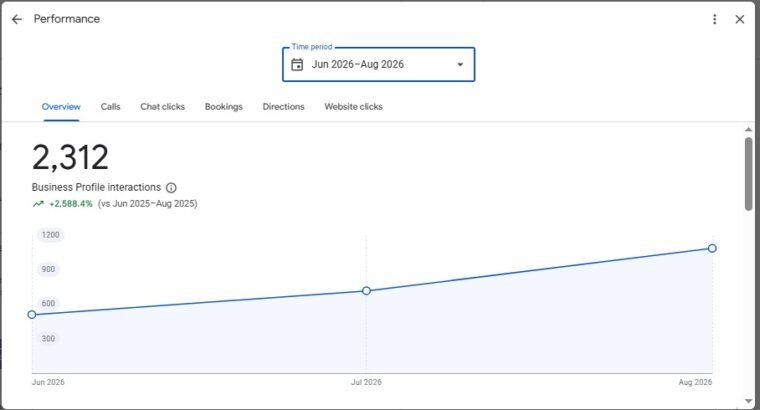Close the Performance panel
This screenshot has width=760, height=410.
(x=740, y=19)
